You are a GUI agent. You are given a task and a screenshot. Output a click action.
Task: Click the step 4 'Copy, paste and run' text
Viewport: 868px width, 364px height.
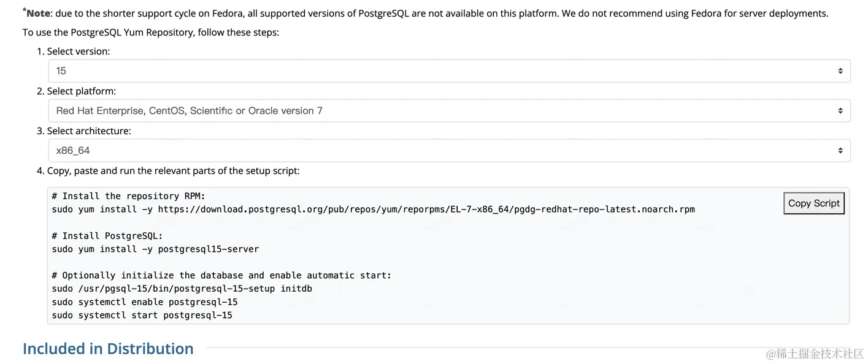point(168,171)
